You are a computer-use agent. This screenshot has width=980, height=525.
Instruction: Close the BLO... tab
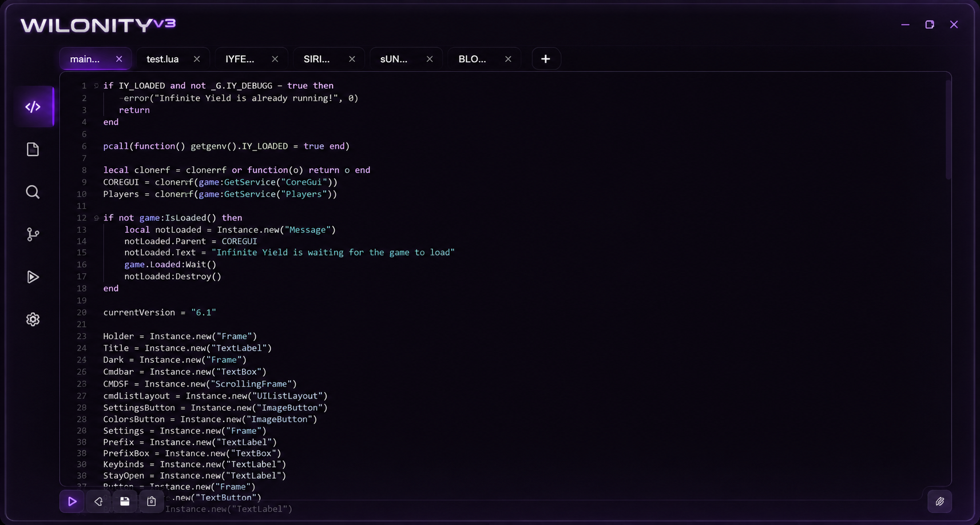508,59
